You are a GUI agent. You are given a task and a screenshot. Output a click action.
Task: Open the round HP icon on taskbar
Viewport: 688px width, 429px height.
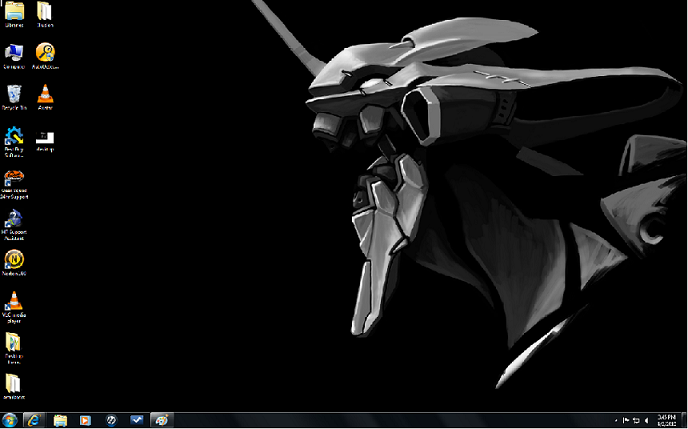pyautogui.click(x=111, y=420)
